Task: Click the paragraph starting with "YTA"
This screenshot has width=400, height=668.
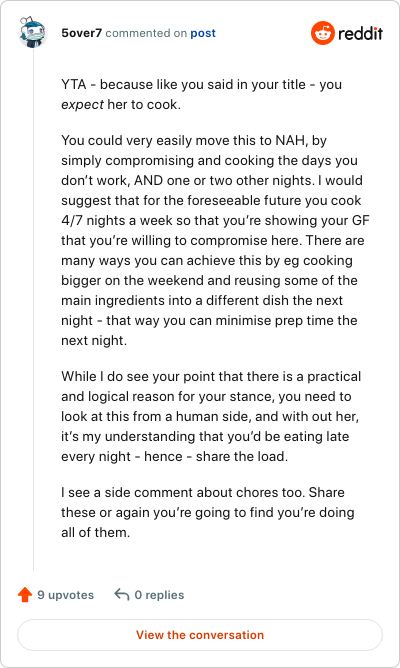Action: coord(201,94)
